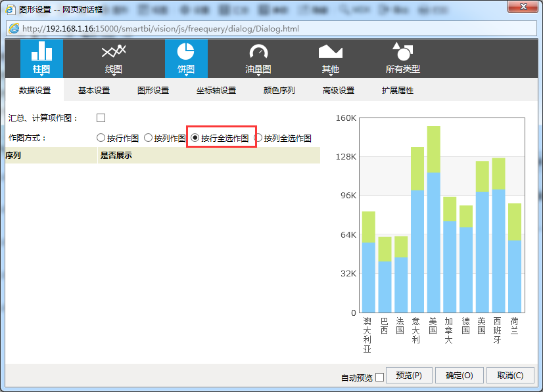Select the 按行作图 radio button

tap(101, 138)
